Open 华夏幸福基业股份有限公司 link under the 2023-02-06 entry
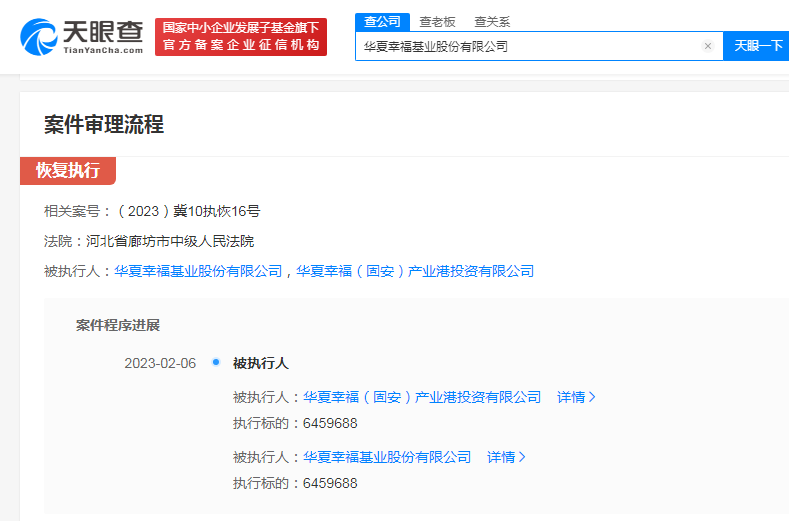The height and width of the screenshot is (521, 789). click(x=387, y=457)
